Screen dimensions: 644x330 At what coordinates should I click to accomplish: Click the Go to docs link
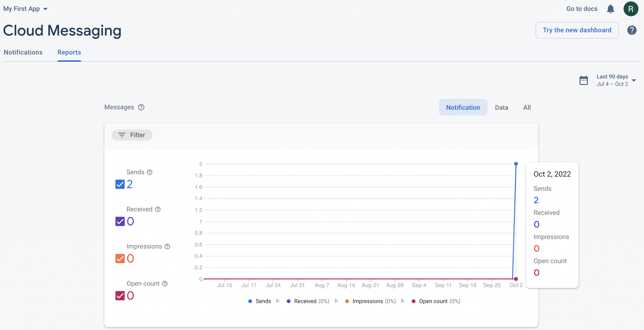[x=582, y=9]
